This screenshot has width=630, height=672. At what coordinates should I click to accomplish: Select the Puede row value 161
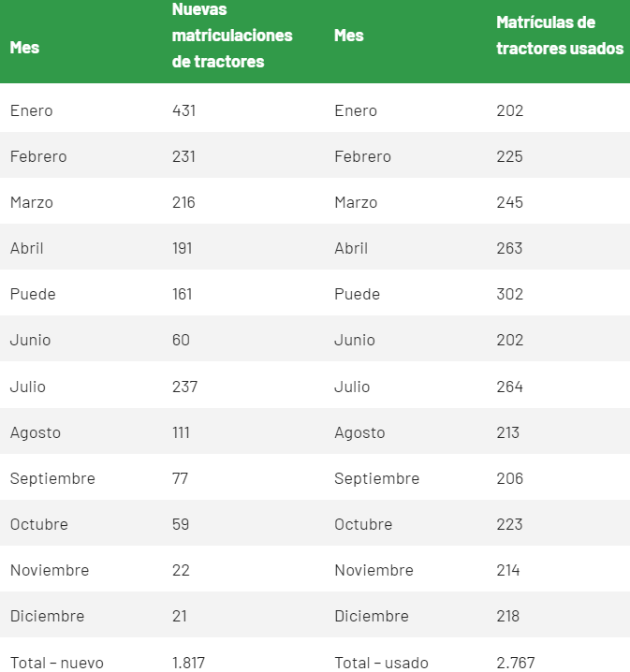(182, 294)
